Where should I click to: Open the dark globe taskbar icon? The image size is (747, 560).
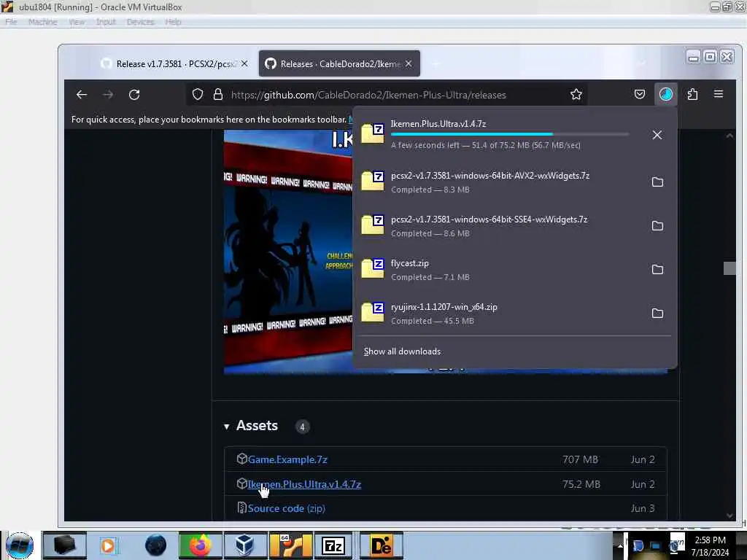tap(155, 545)
